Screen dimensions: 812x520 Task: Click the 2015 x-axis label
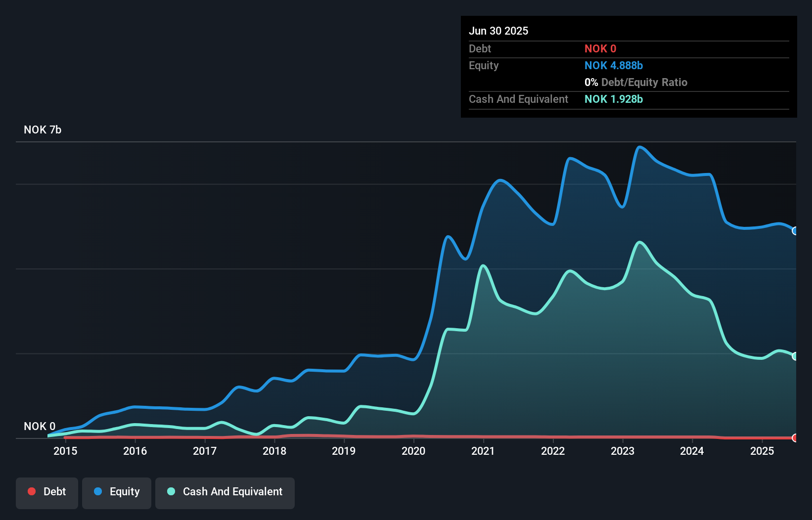point(65,451)
